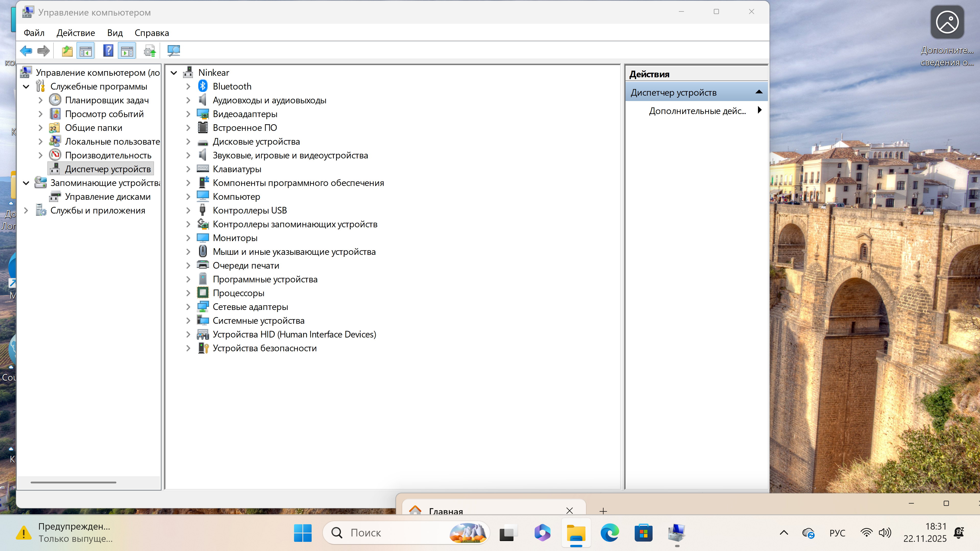This screenshot has width=980, height=551.
Task: Click the left pane horizontal scrollbar
Action: click(x=73, y=482)
